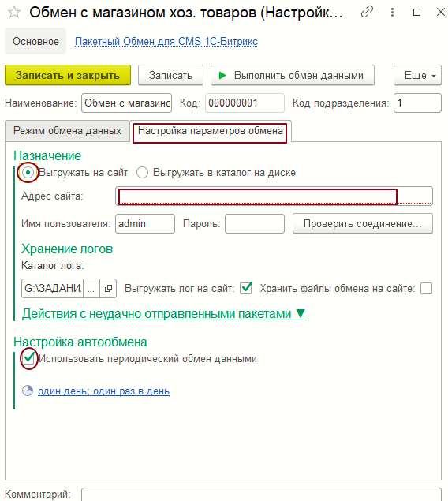The width and height of the screenshot is (448, 501).
Task: Enable 'Хранить файлы обмена на сайте'
Action: (426, 288)
